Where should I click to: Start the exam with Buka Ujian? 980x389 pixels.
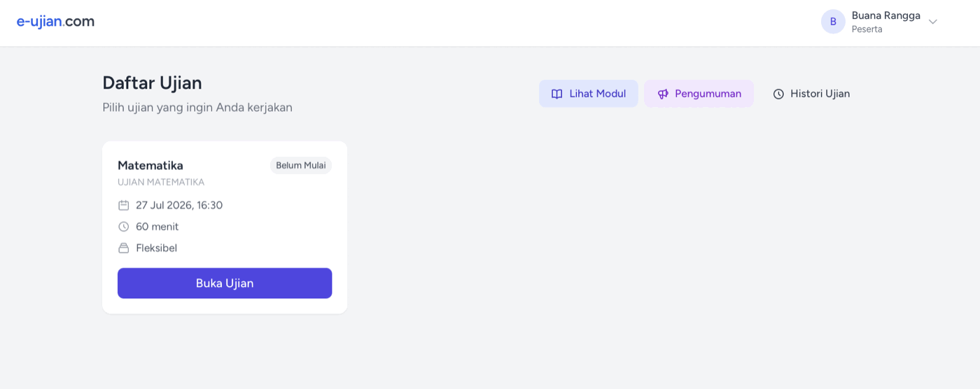point(225,283)
